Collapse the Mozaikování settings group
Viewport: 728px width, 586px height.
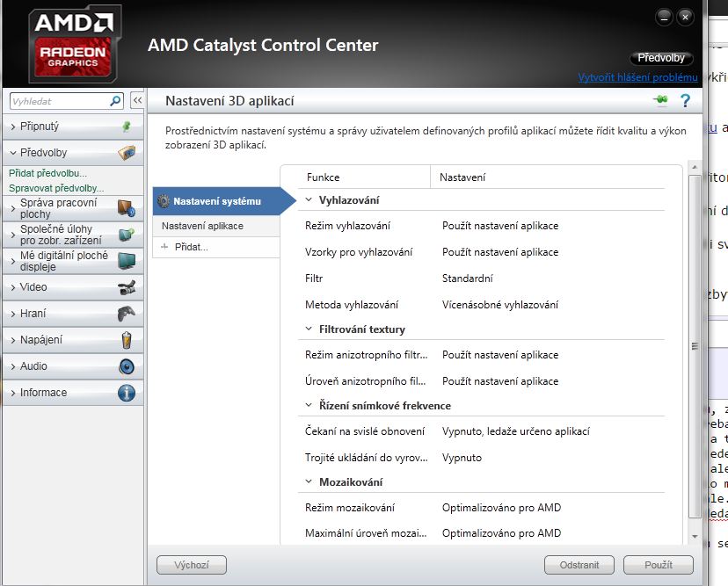pos(309,481)
